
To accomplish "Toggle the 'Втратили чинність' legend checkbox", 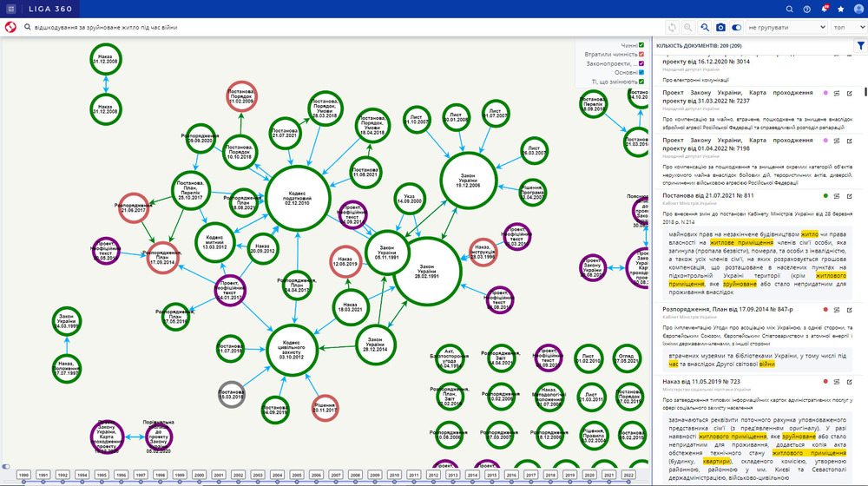I will pos(641,55).
